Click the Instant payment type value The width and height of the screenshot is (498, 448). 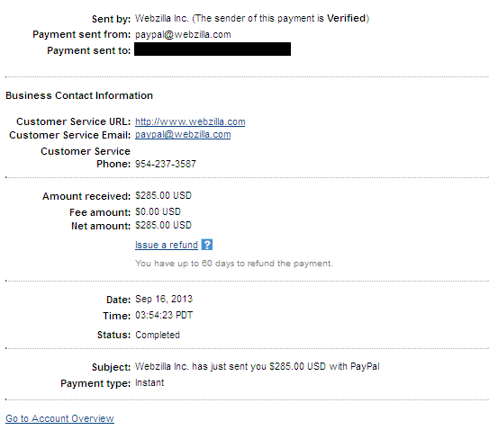pos(149,382)
